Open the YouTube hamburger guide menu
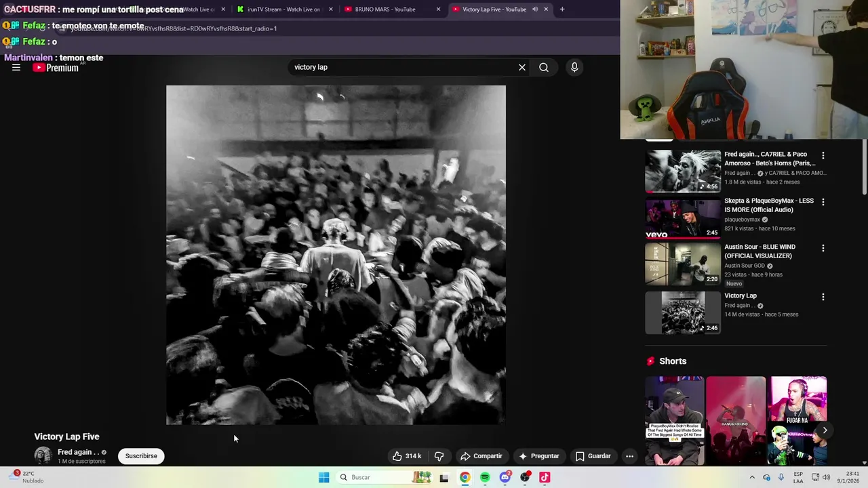868x488 pixels. [16, 68]
